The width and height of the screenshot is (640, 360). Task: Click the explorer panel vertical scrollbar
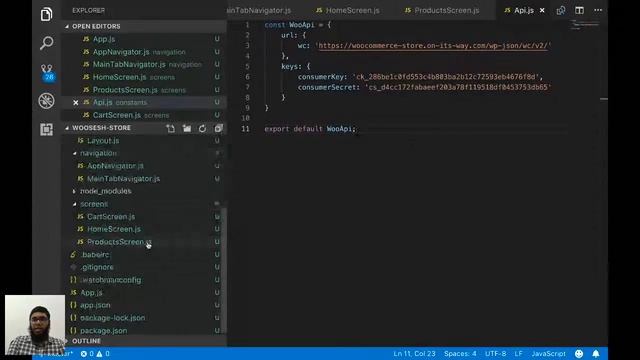click(x=224, y=271)
